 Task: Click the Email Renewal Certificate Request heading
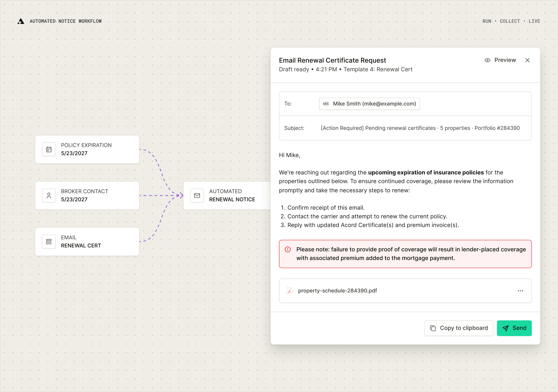coord(332,60)
